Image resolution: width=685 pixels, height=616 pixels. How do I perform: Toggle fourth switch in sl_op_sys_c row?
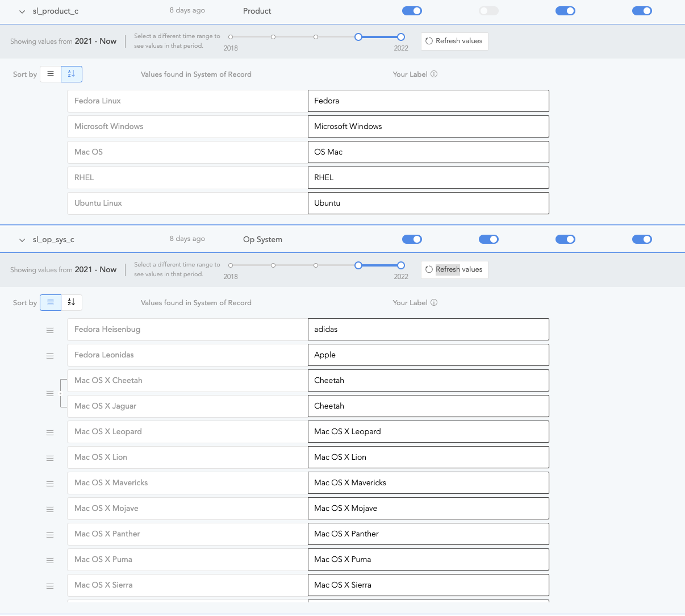642,239
